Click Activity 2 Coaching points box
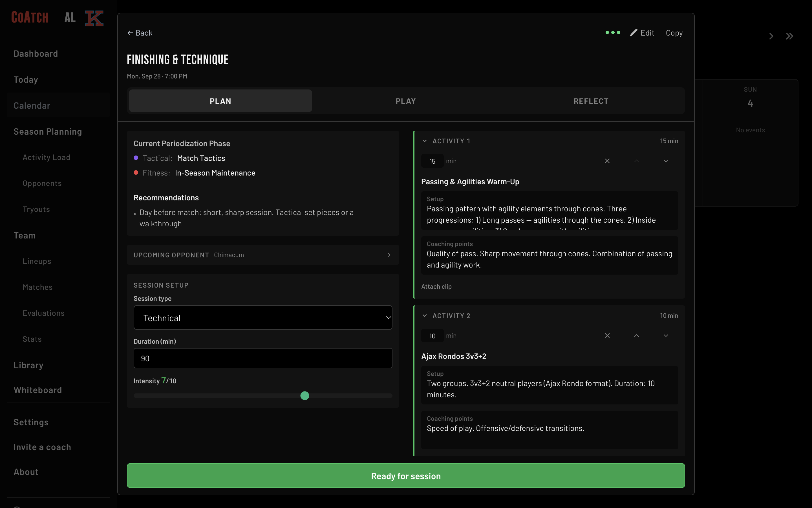812x508 pixels. (550, 430)
